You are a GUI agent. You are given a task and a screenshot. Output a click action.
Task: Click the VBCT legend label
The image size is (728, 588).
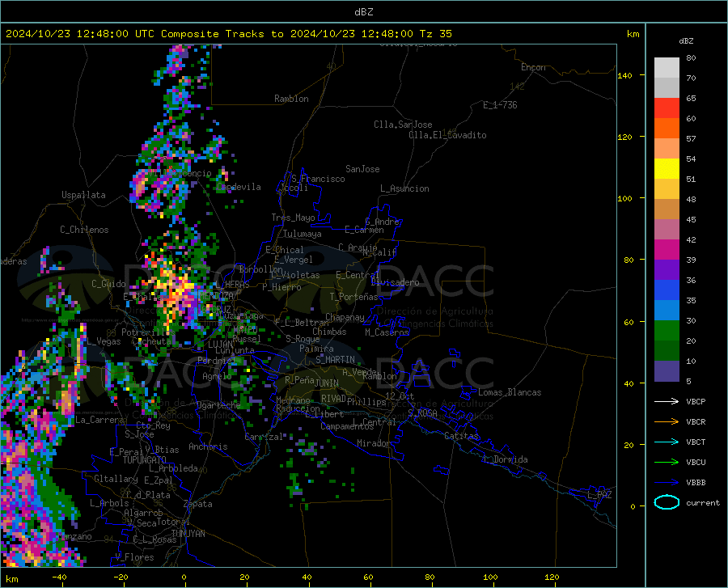[x=696, y=442]
